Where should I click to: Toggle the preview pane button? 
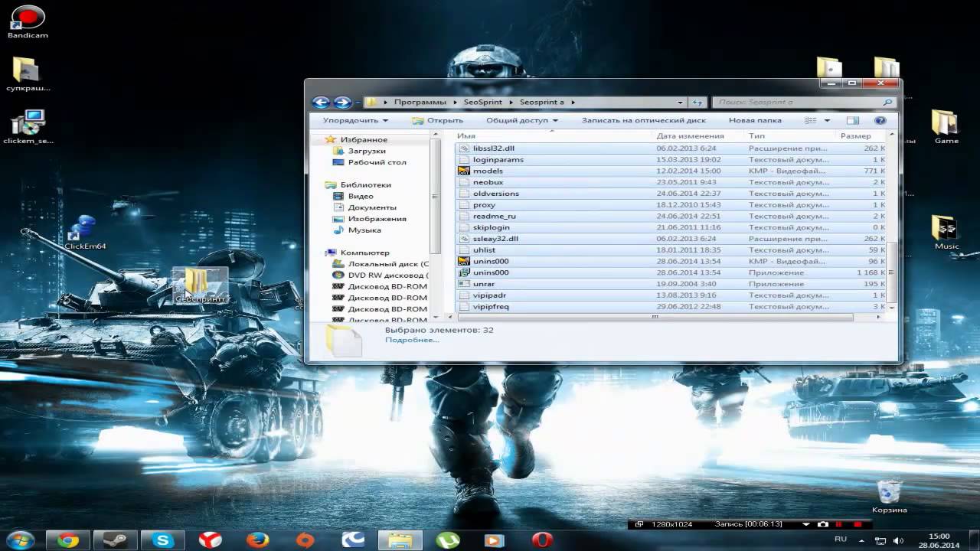[853, 120]
